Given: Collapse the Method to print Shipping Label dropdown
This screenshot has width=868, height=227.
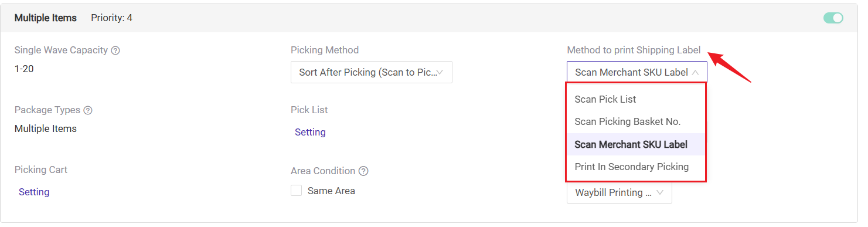Looking at the screenshot, I should coord(637,72).
